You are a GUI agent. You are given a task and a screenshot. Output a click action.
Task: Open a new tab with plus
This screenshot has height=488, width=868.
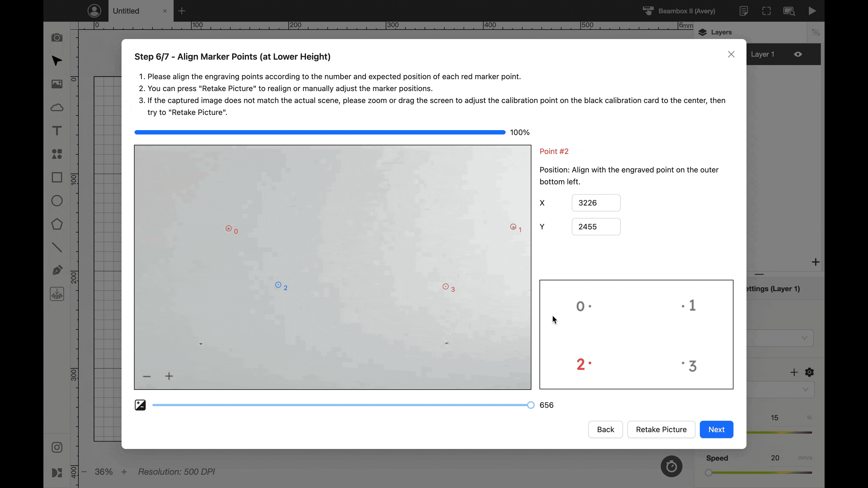[x=182, y=11]
